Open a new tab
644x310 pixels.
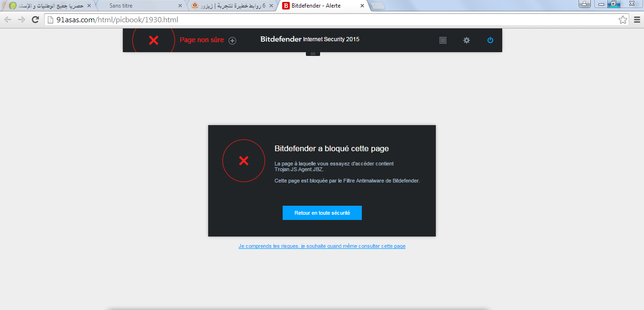378,6
